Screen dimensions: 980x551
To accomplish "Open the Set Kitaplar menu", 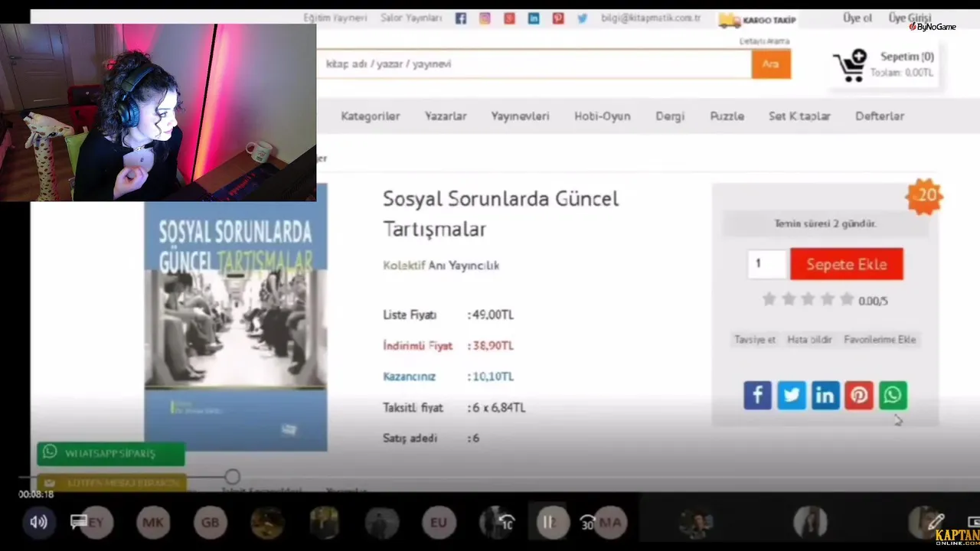I will coord(799,116).
